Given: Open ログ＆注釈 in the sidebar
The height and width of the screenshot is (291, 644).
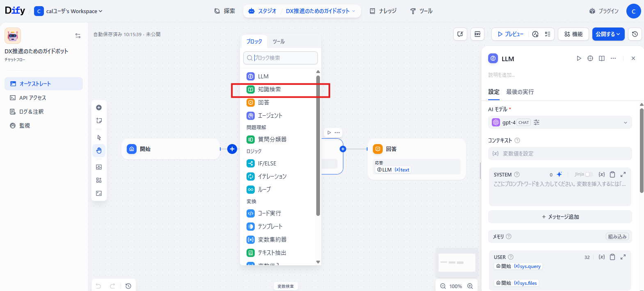Looking at the screenshot, I should (43, 112).
